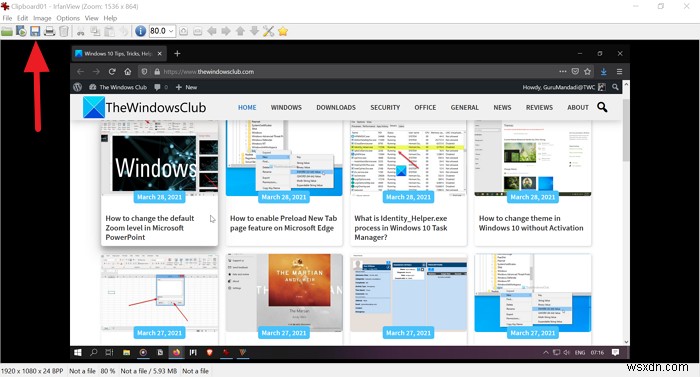
Task: Click the site search magnifier next to ABOUT
Action: pyautogui.click(x=602, y=107)
